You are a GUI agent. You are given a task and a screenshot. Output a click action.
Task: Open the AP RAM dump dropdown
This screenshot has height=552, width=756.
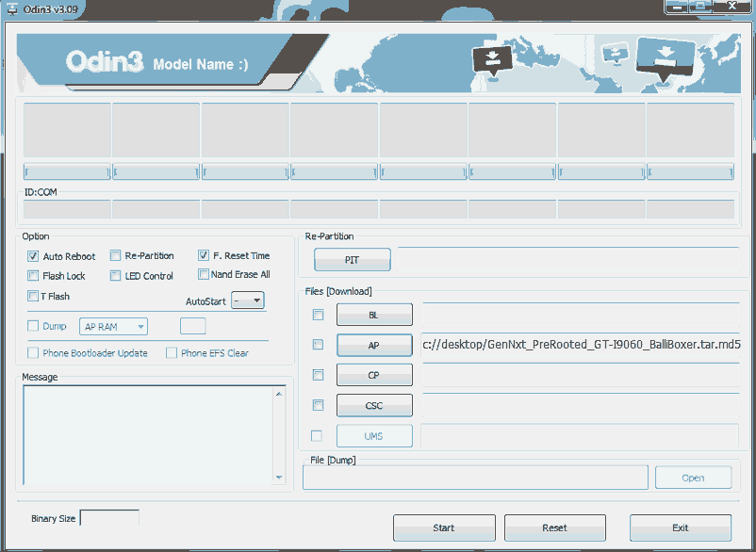coord(114,327)
